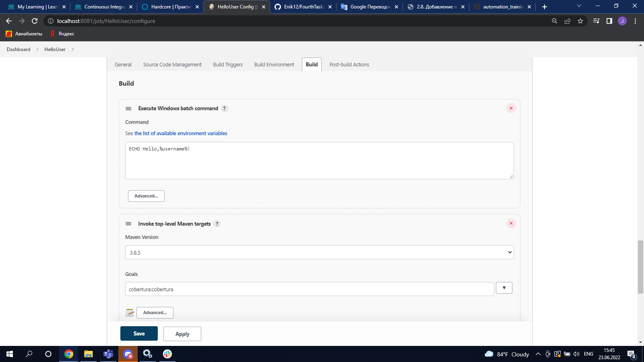Open the tab search dropdown arrow
The image size is (644, 362).
pyautogui.click(x=579, y=6)
